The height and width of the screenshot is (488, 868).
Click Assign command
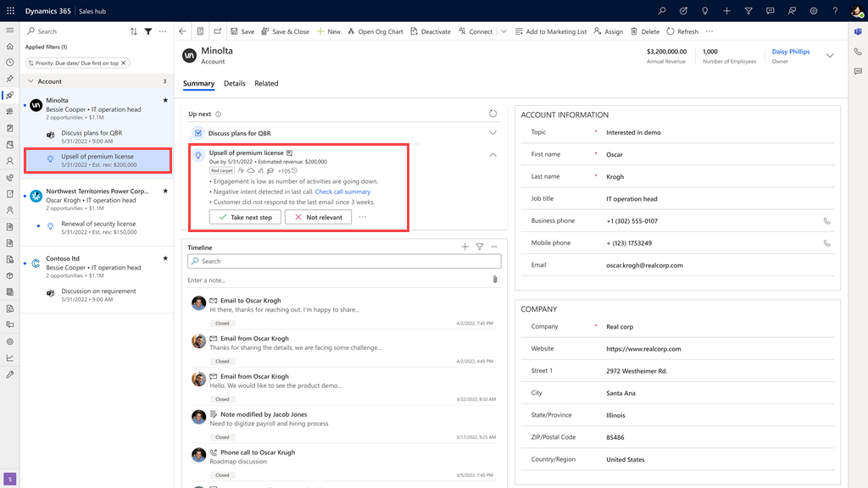609,31
